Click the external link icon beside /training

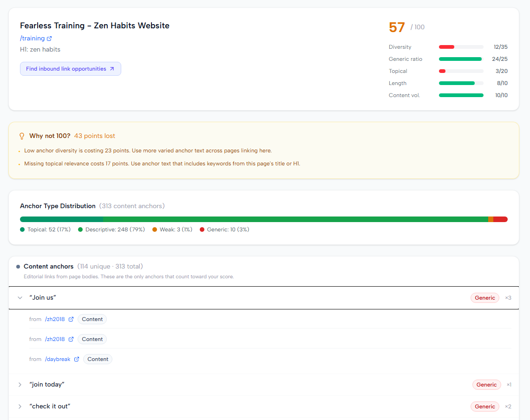point(49,39)
